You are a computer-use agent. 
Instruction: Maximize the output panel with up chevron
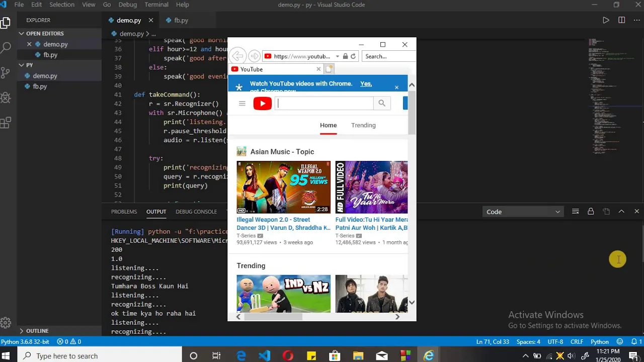621,212
